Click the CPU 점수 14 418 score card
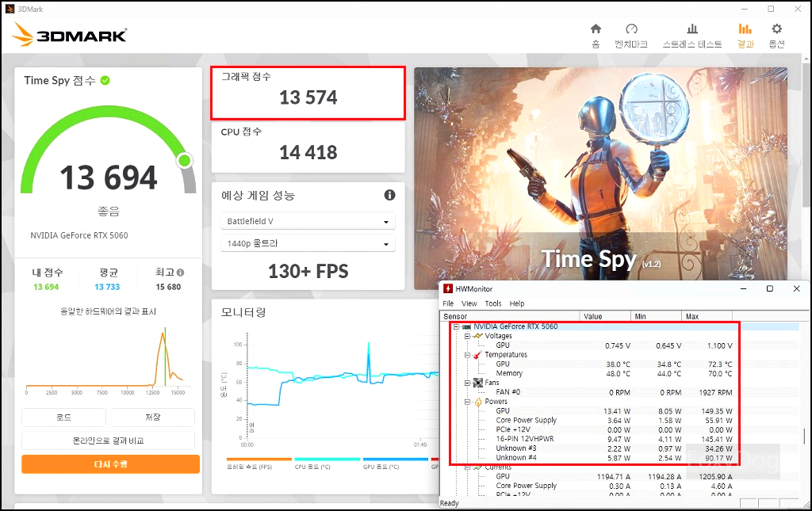Image resolution: width=812 pixels, height=511 pixels. point(308,147)
